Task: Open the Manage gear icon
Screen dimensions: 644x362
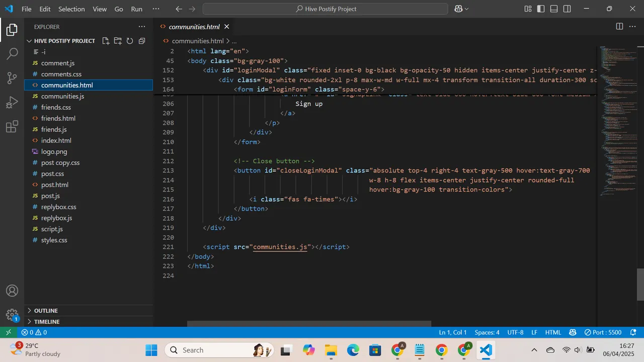Action: [12, 315]
